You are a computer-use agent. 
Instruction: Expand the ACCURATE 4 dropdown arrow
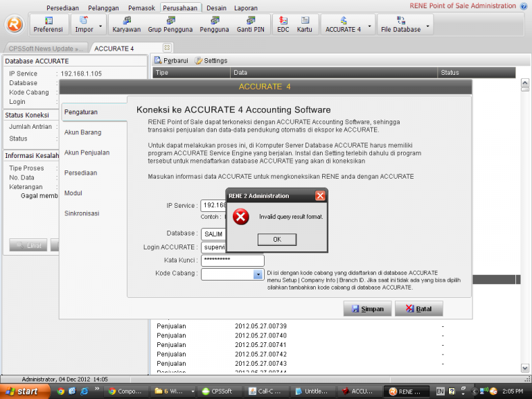click(369, 26)
